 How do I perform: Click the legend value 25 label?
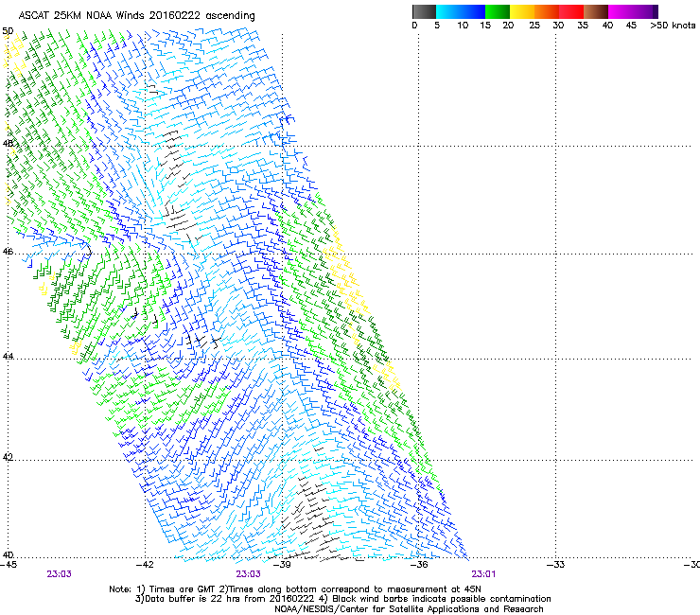click(x=534, y=26)
